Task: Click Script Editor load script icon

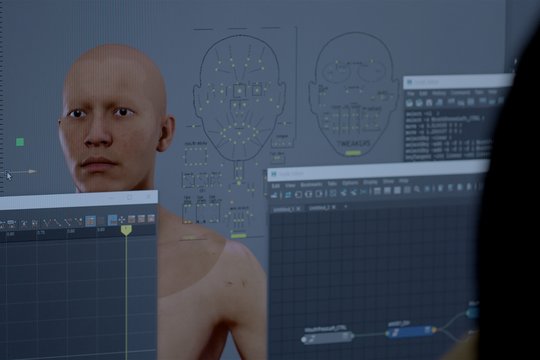Action: tap(409, 103)
